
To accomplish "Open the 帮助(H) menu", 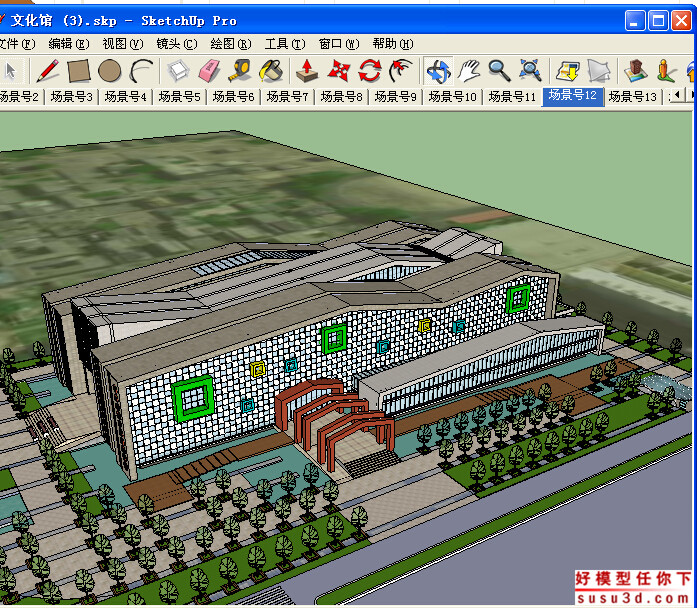I will (x=393, y=44).
